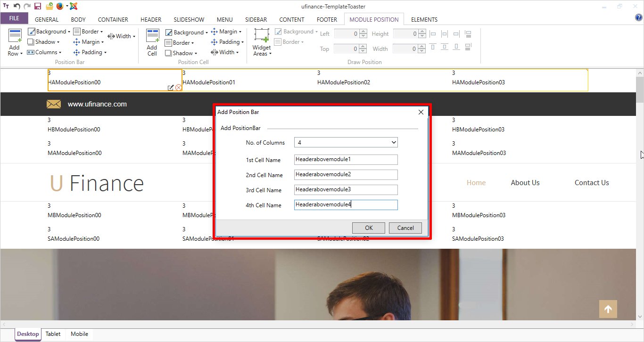Switch to the ELEMENTS ribbon tab
This screenshot has height=342, width=644.
[424, 20]
